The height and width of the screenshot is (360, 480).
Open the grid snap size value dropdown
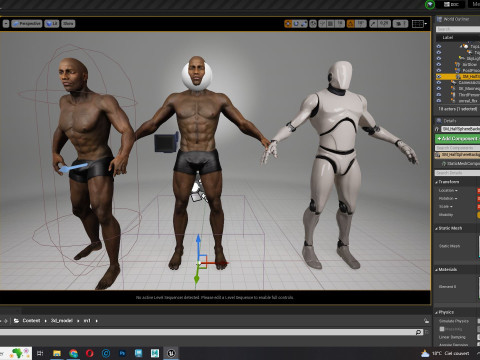tap(339, 24)
